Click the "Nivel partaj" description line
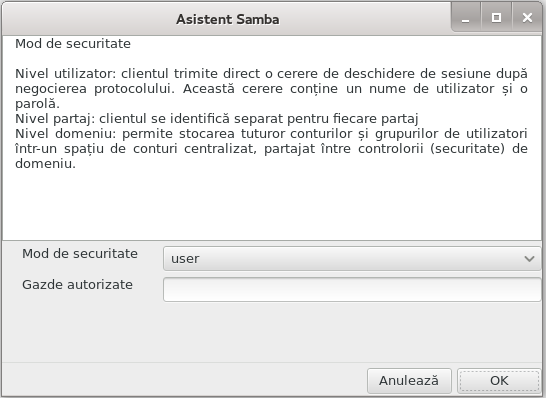Image resolution: width=546 pixels, height=398 pixels. click(217, 119)
